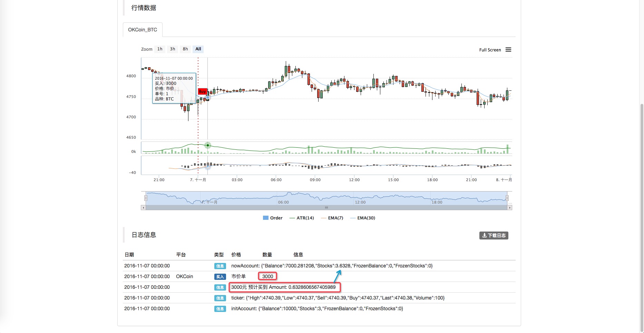Click Full Screen chart button
The height and width of the screenshot is (333, 644).
(490, 50)
